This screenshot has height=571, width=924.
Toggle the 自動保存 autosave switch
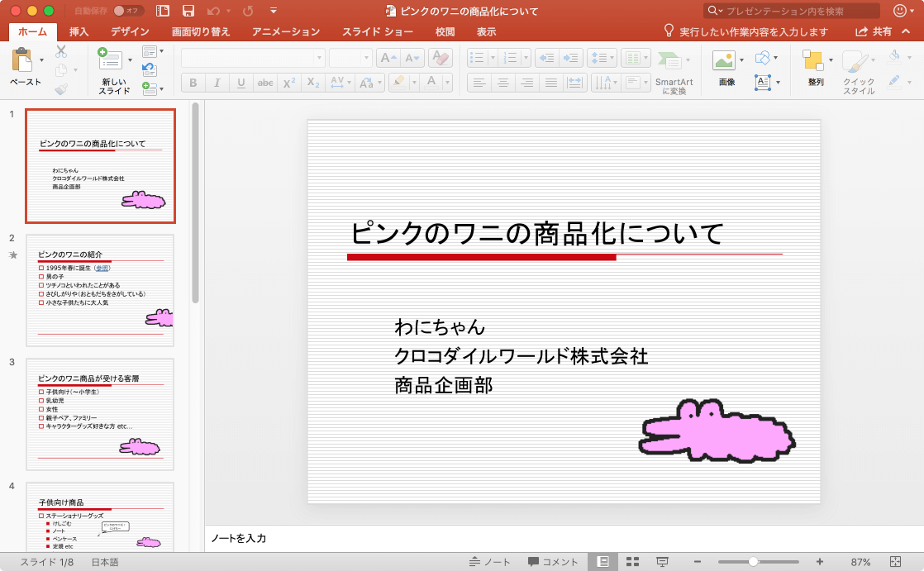tap(128, 11)
